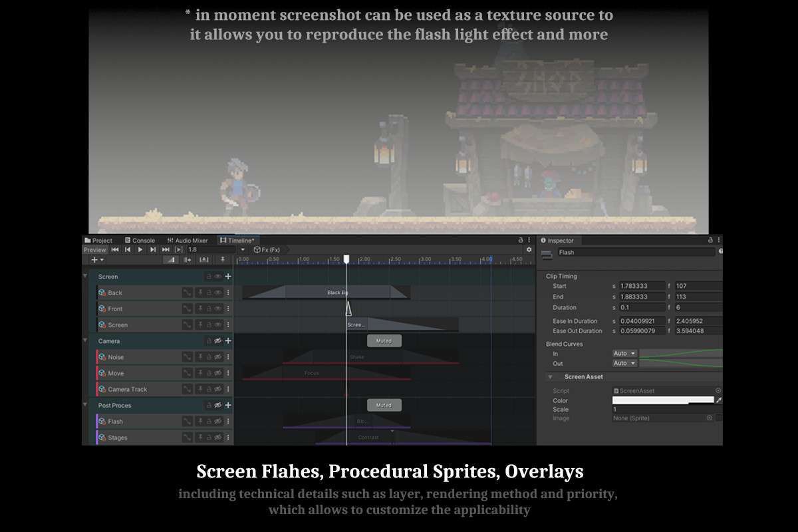
Task: Go to previous frame in Timeline
Action: pos(128,249)
